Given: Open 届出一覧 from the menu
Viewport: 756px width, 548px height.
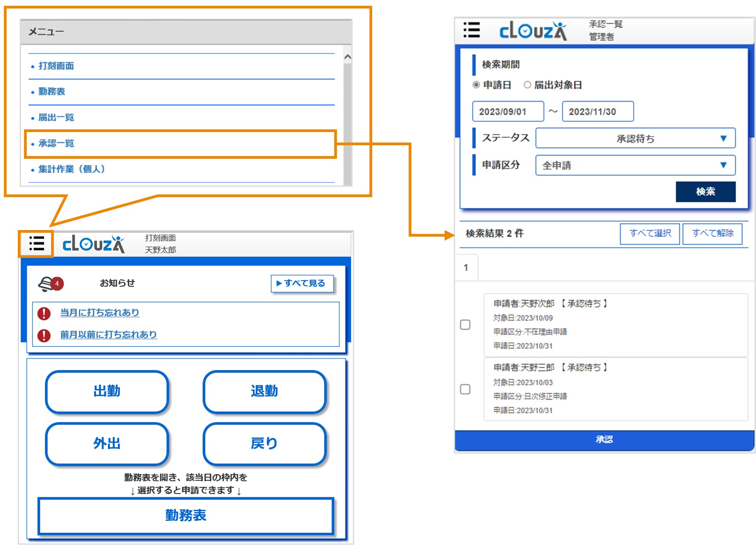Looking at the screenshot, I should point(57,118).
